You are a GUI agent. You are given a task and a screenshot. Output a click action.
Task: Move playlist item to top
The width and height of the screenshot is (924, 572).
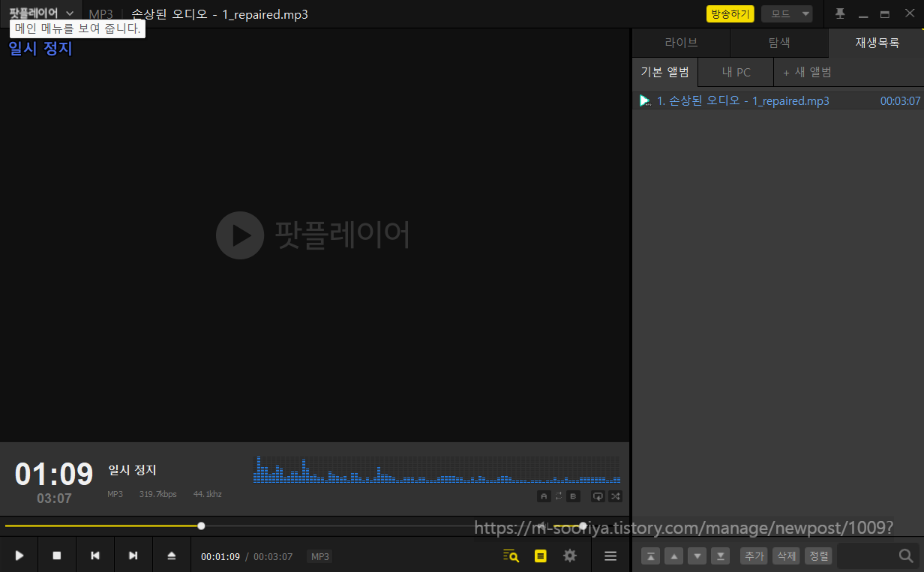pos(651,556)
